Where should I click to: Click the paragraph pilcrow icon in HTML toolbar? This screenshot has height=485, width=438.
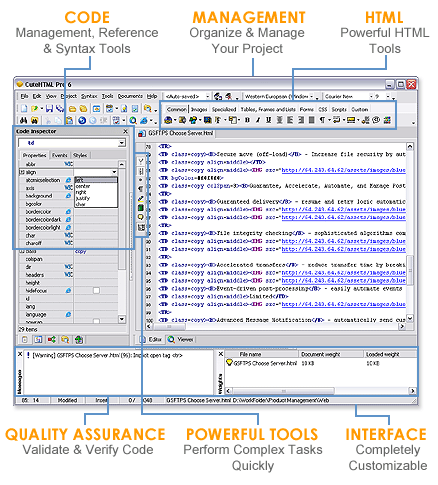322,120
